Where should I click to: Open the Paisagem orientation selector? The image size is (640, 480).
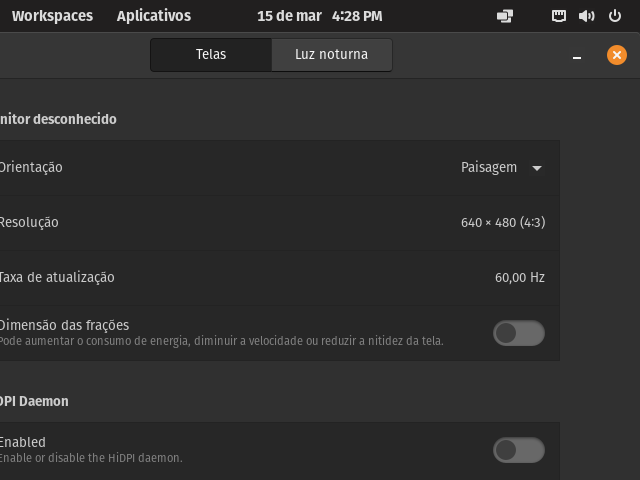coord(489,167)
